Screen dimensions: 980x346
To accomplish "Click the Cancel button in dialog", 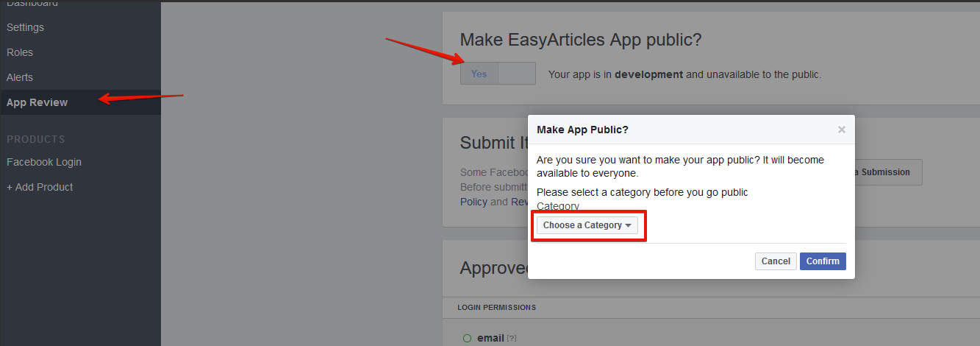I will pyautogui.click(x=776, y=261).
